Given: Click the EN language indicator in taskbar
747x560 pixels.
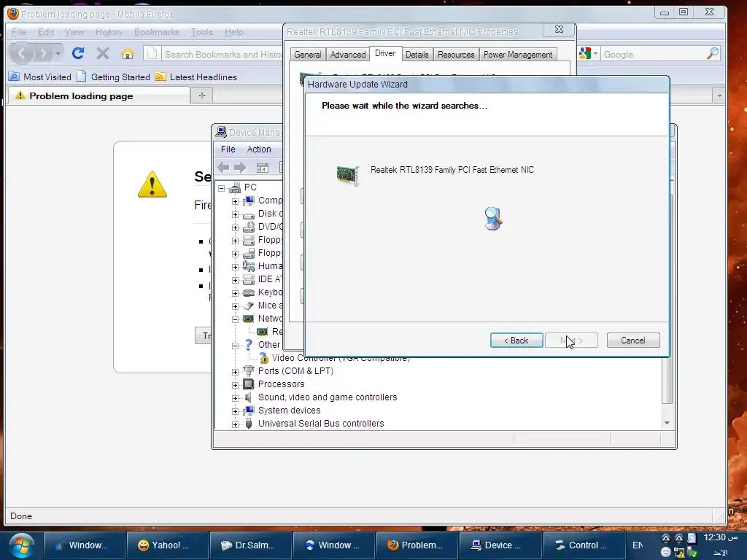Looking at the screenshot, I should click(638, 545).
